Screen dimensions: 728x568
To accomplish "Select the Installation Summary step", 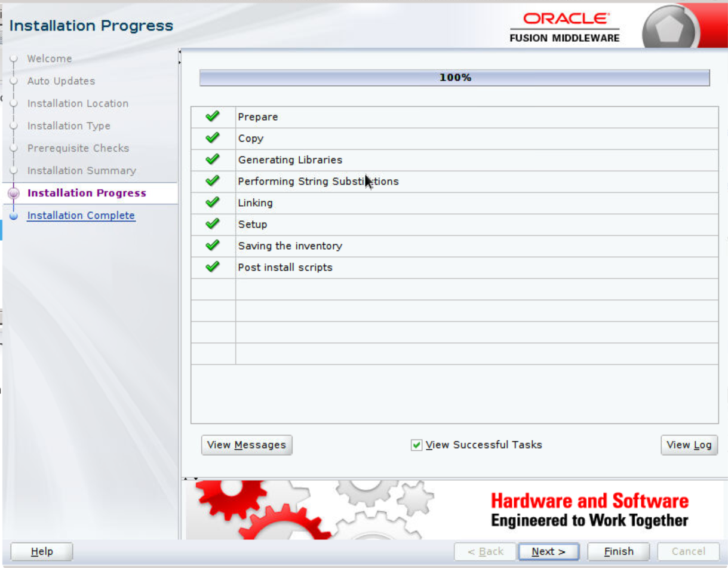I will pos(82,171).
